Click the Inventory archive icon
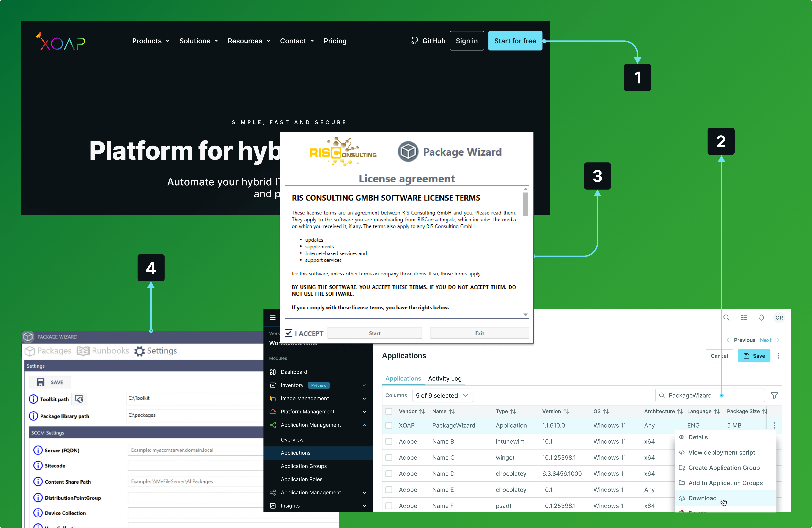 (273, 385)
